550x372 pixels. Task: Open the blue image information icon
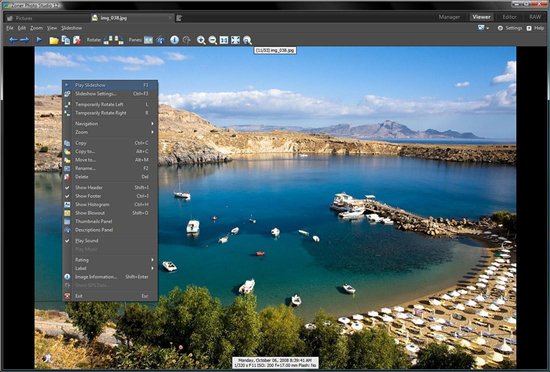point(174,40)
